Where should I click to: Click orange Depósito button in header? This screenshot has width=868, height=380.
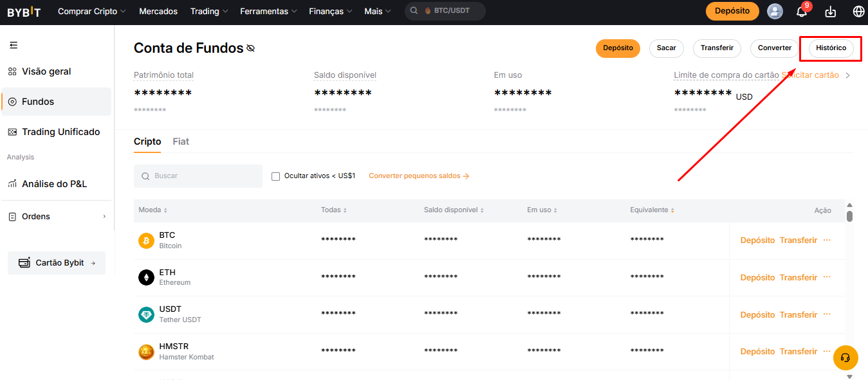732,11
